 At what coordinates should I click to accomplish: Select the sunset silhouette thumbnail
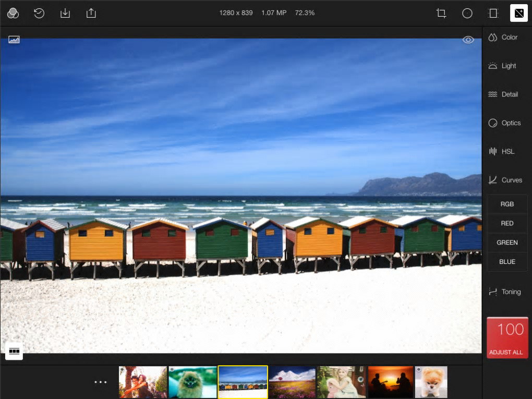point(390,382)
